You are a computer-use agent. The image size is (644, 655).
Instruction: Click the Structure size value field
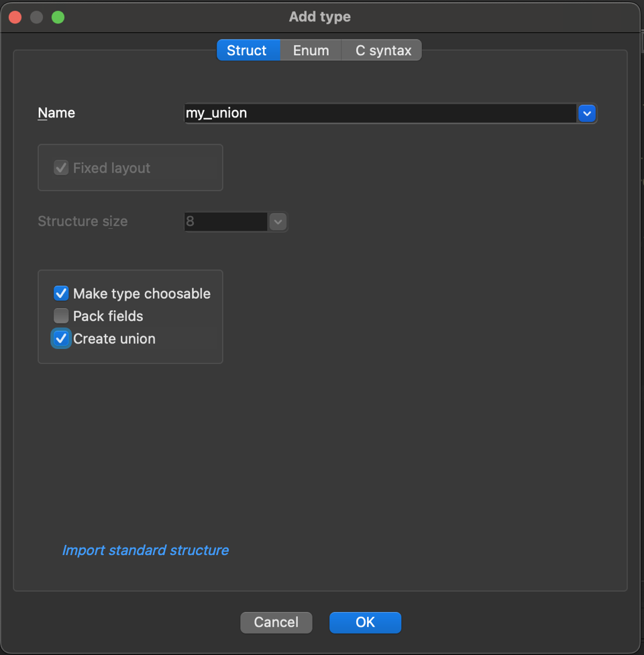(x=225, y=221)
